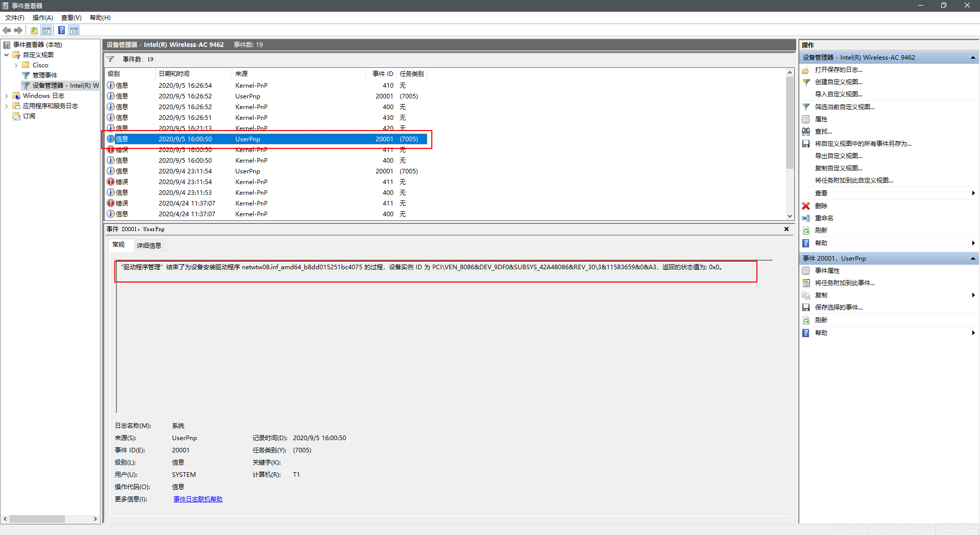Click the 刷新 icon under event 20001 actions

coord(806,320)
